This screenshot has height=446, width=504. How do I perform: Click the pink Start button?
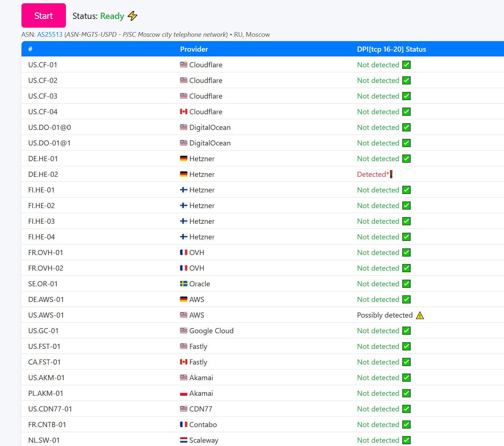point(44,16)
